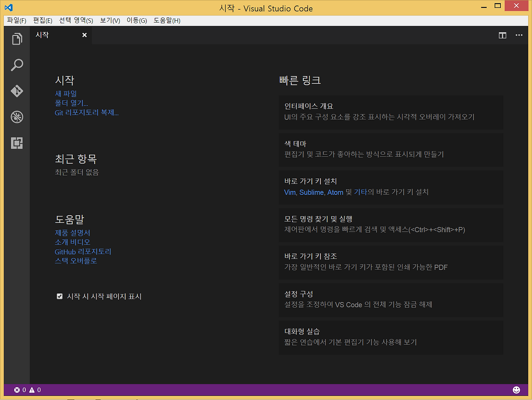
Task: Open the 이동(G) menu
Action: tap(137, 20)
